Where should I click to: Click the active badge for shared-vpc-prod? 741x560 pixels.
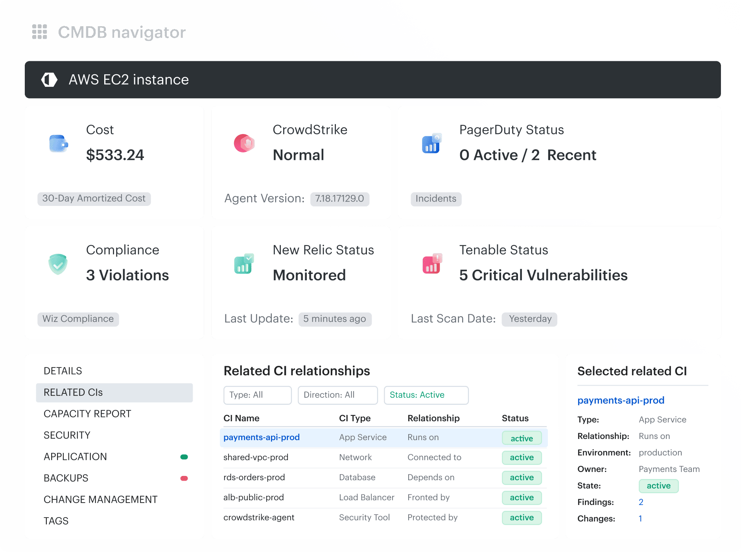pos(522,458)
